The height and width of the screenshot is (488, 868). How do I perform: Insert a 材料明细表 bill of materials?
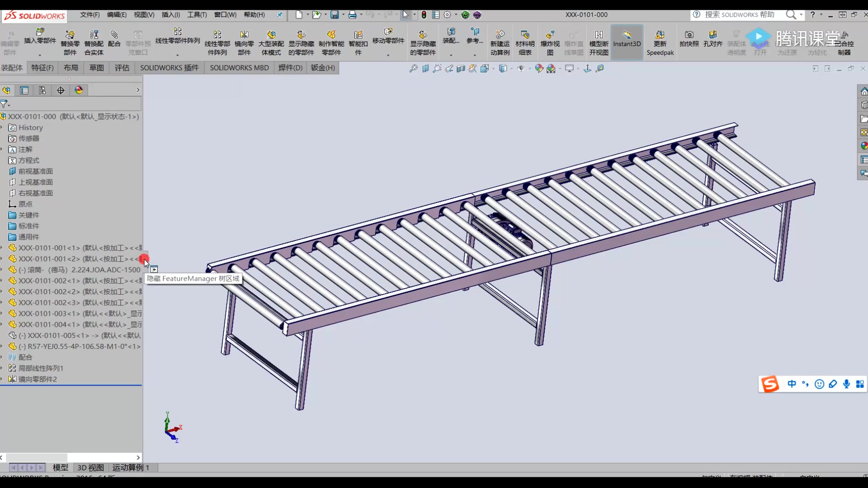click(x=525, y=42)
